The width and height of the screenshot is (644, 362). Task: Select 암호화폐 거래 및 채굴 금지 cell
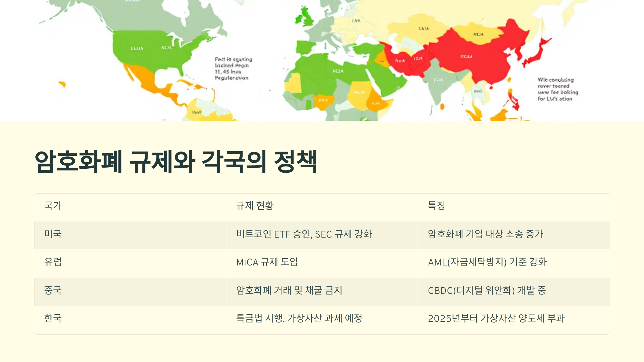(289, 290)
